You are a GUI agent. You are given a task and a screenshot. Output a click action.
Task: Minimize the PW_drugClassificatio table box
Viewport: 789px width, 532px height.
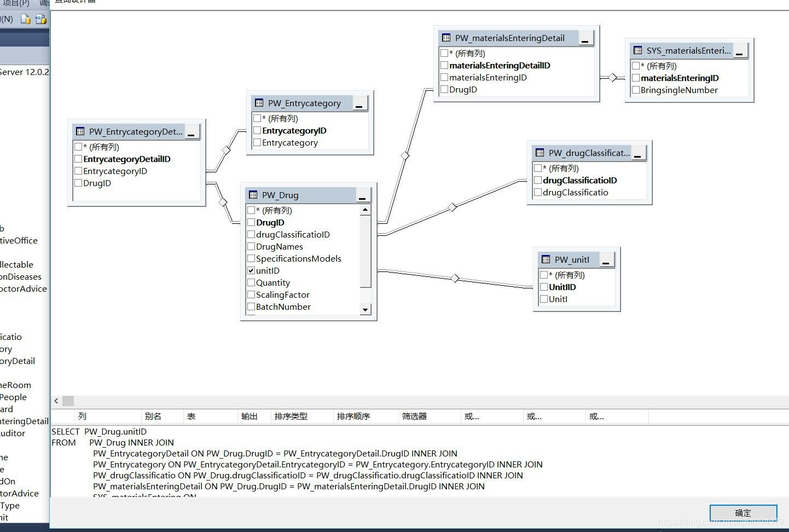639,153
